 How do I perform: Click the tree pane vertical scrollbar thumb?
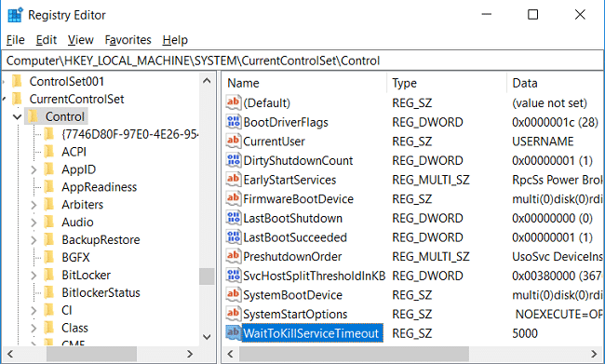[x=207, y=276]
